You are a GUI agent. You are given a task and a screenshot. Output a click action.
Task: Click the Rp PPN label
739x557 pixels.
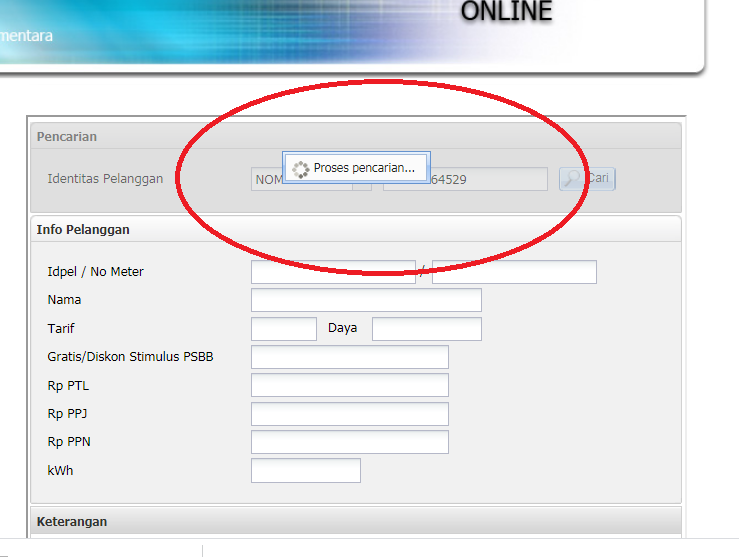pos(69,442)
